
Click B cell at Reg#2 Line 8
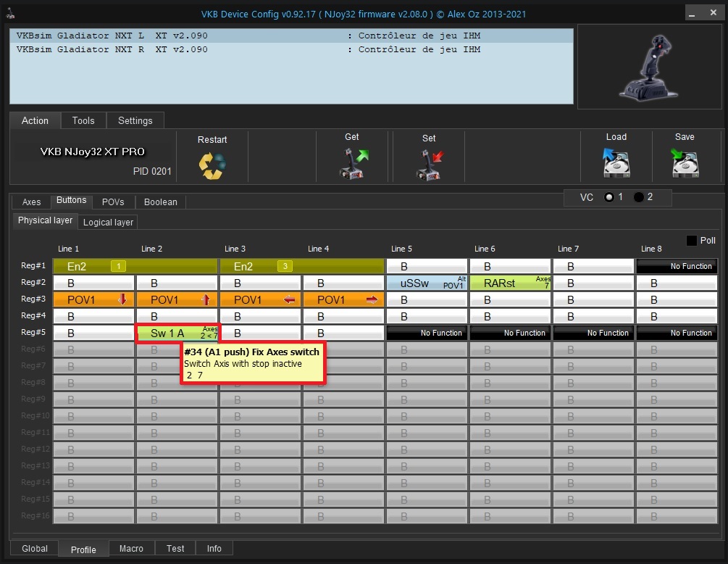click(677, 283)
